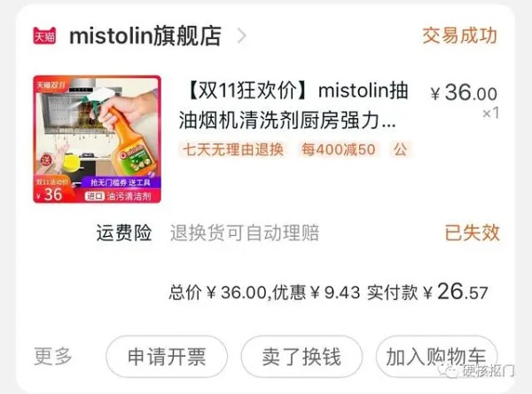Tap the 实付款 ¥26.57 total
Viewport: 532px width, 394px height.
coord(428,292)
